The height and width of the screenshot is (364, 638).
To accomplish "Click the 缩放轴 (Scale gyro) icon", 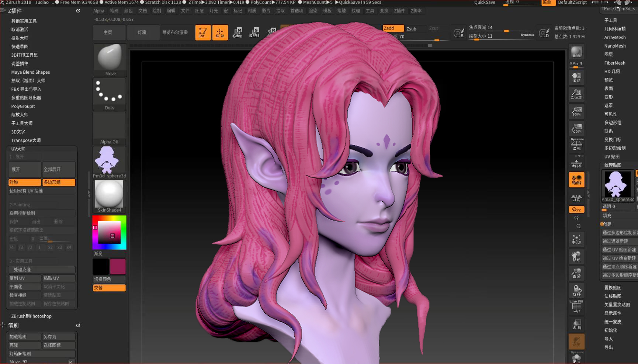I will click(255, 32).
